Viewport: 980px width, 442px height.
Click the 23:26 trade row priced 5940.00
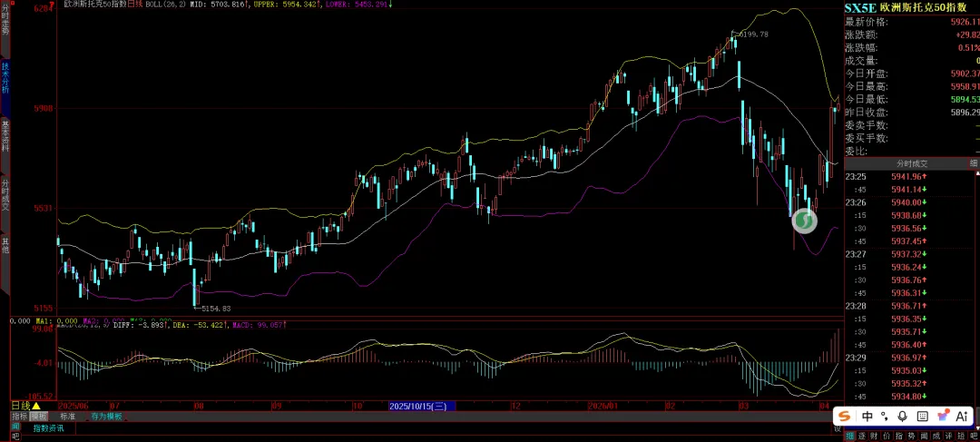point(912,202)
